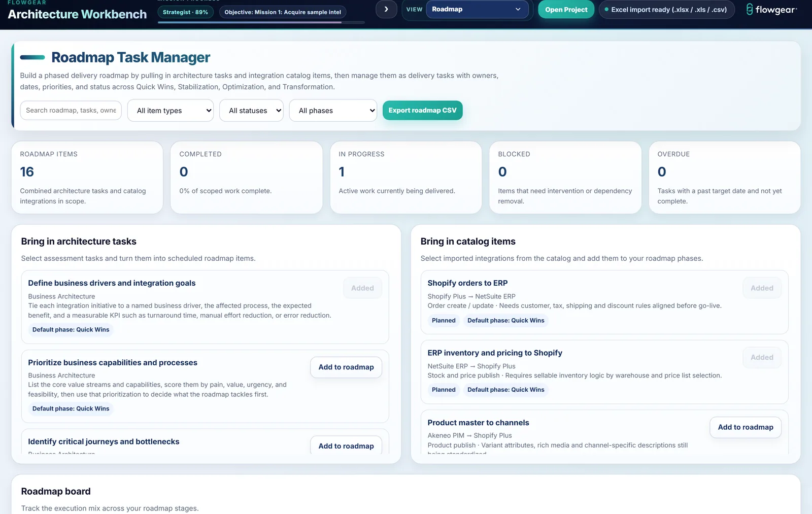Click the flowgear logo icon
Image resolution: width=812 pixels, height=514 pixels.
pyautogui.click(x=749, y=9)
